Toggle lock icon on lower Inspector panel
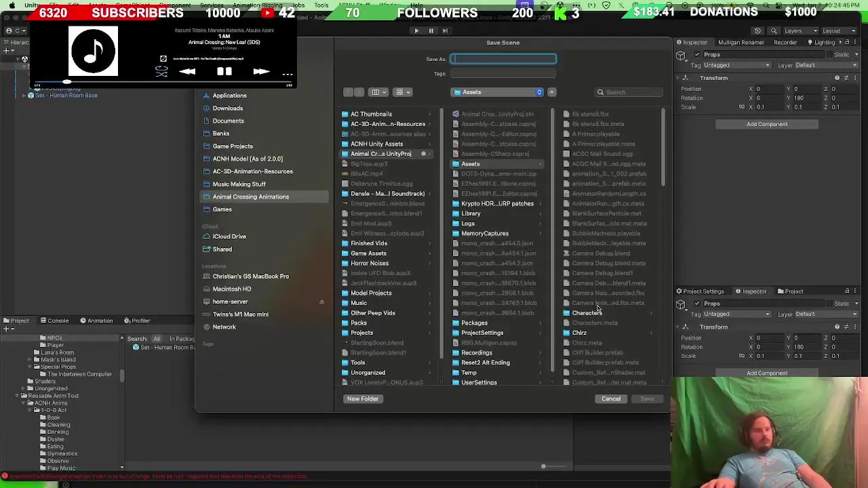 pyautogui.click(x=847, y=291)
